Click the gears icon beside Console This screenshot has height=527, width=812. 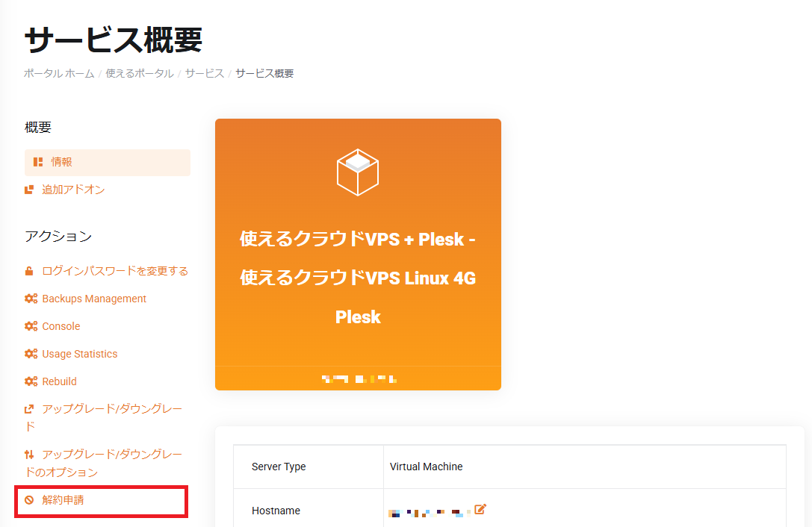[31, 326]
